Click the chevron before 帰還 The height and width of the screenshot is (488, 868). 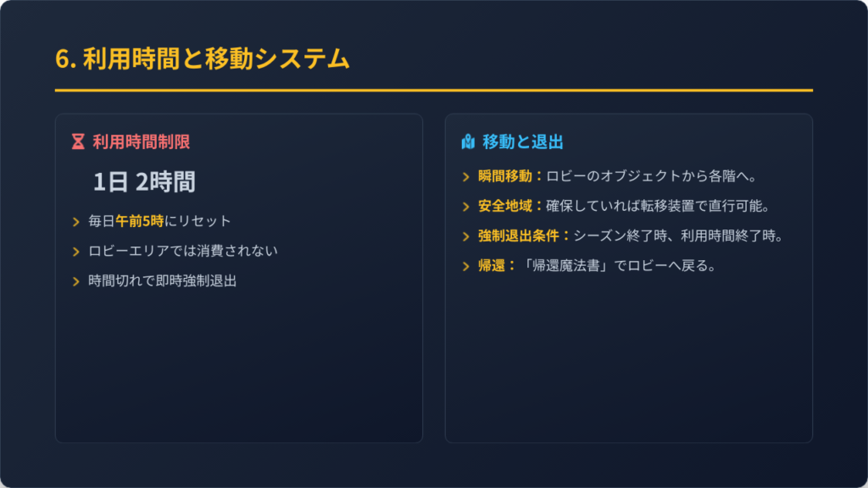tap(466, 266)
